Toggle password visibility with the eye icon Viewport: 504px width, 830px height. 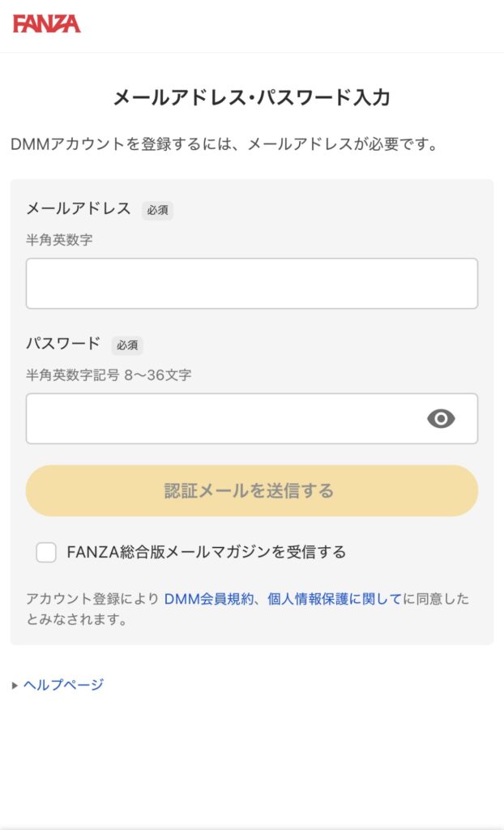click(441, 418)
